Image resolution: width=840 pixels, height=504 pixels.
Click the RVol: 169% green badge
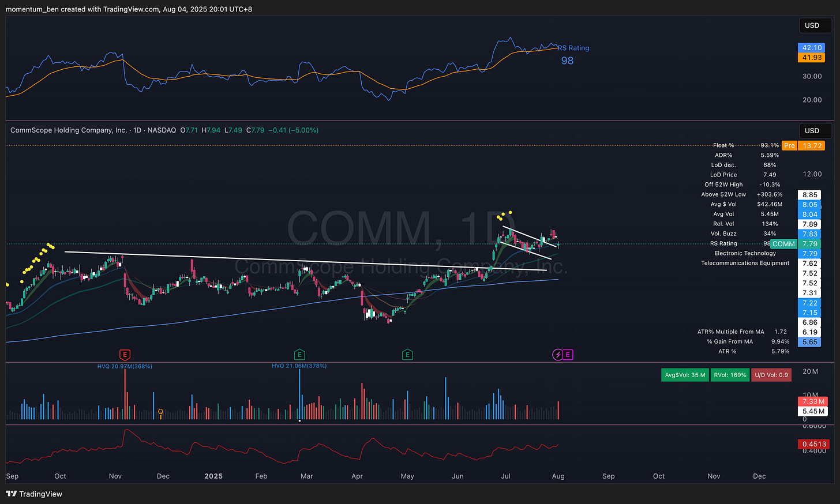click(730, 375)
